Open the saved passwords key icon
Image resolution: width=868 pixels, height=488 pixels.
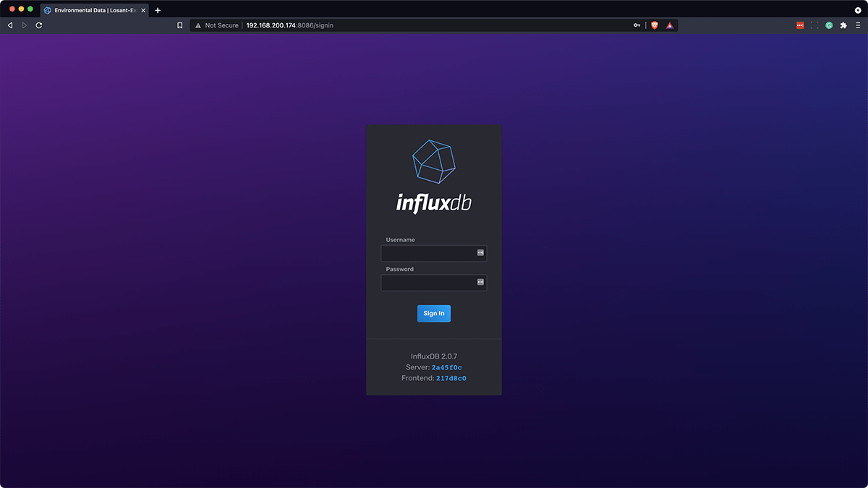pyautogui.click(x=637, y=25)
